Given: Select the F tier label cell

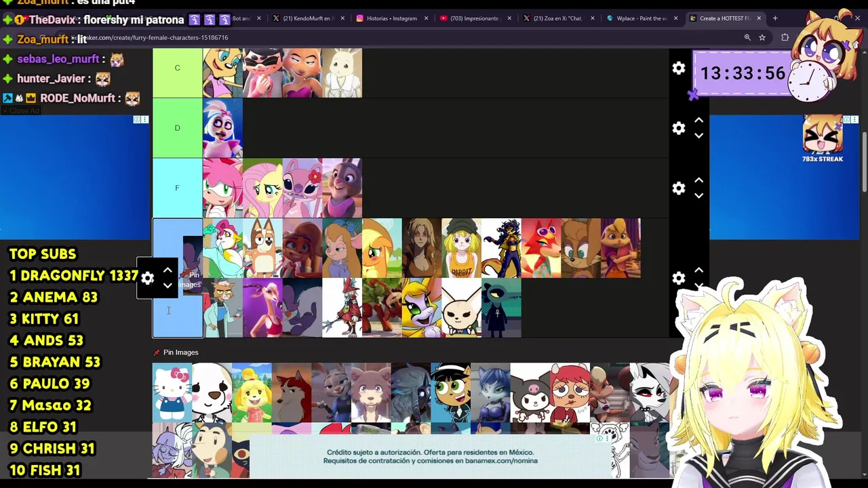Looking at the screenshot, I should click(x=177, y=188).
